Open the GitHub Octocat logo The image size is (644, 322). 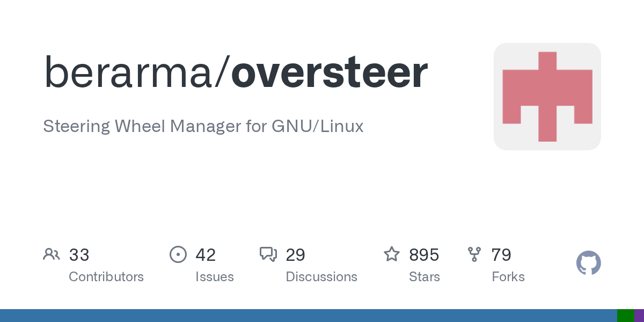588,263
